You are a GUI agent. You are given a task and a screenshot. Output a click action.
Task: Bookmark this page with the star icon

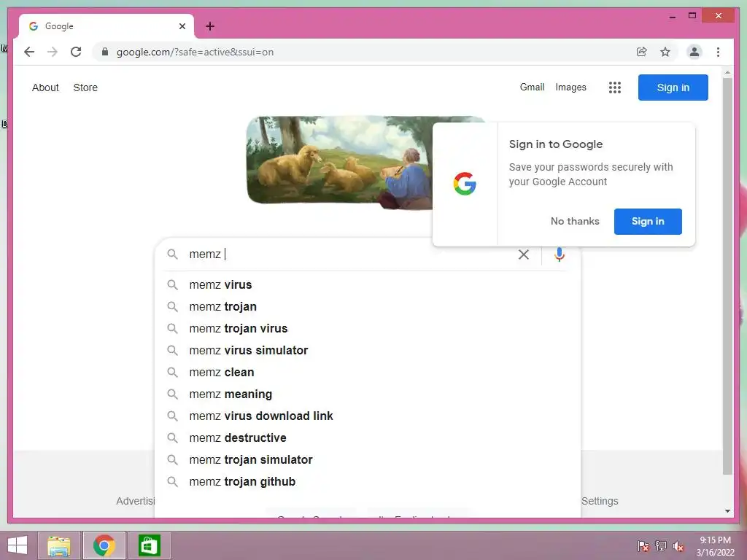point(665,52)
